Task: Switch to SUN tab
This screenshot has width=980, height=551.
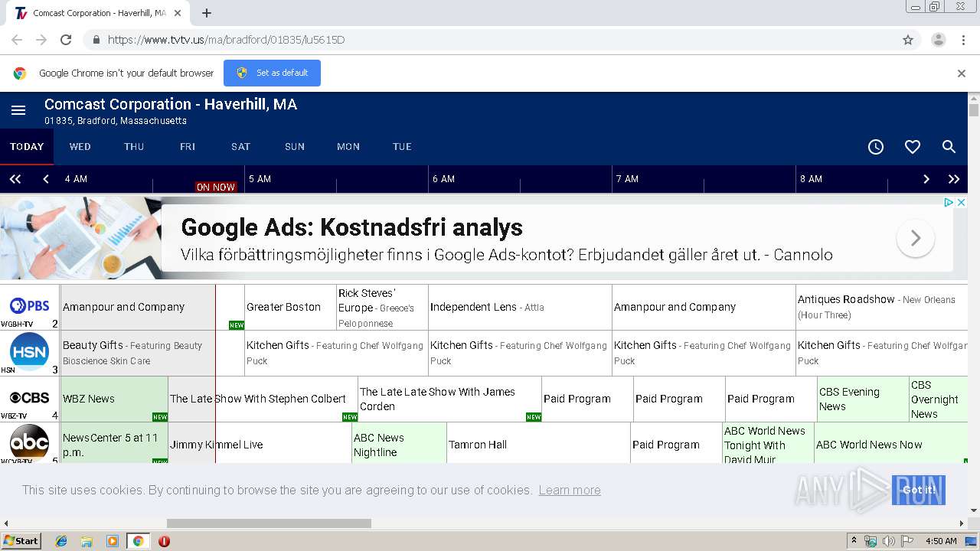Action: pos(295,147)
